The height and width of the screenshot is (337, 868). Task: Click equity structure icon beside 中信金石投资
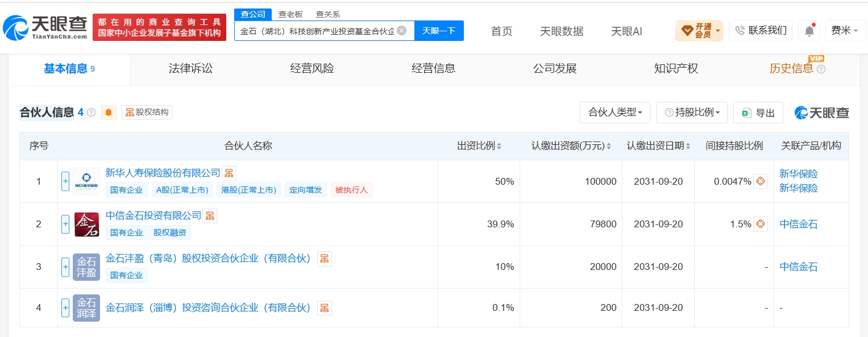pos(210,216)
